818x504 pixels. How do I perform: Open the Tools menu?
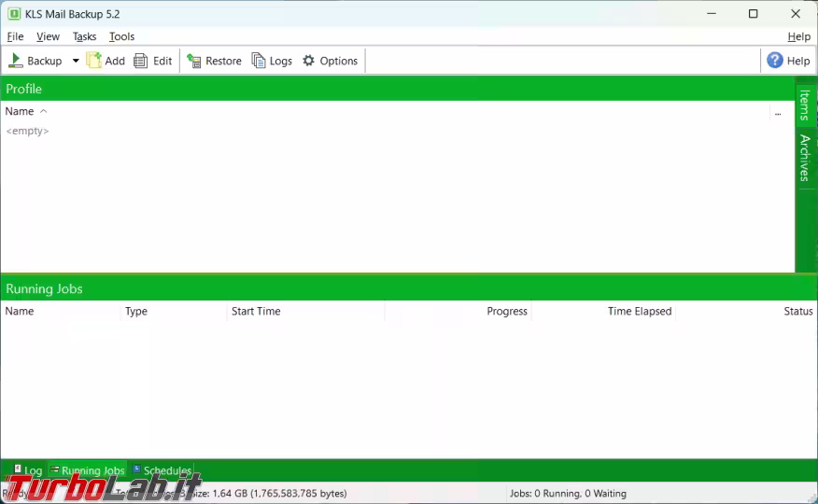click(x=121, y=36)
